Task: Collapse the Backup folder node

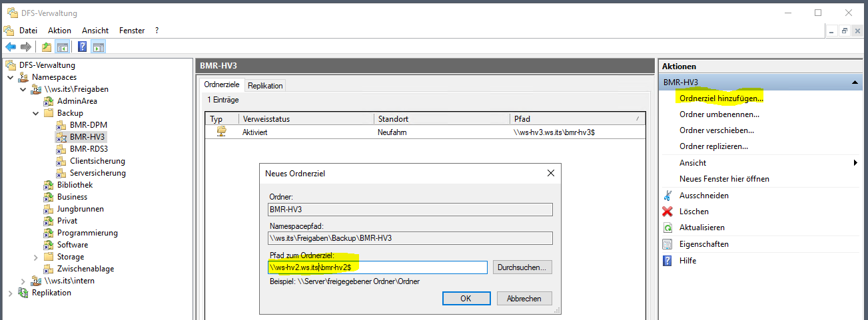Action: click(x=35, y=113)
